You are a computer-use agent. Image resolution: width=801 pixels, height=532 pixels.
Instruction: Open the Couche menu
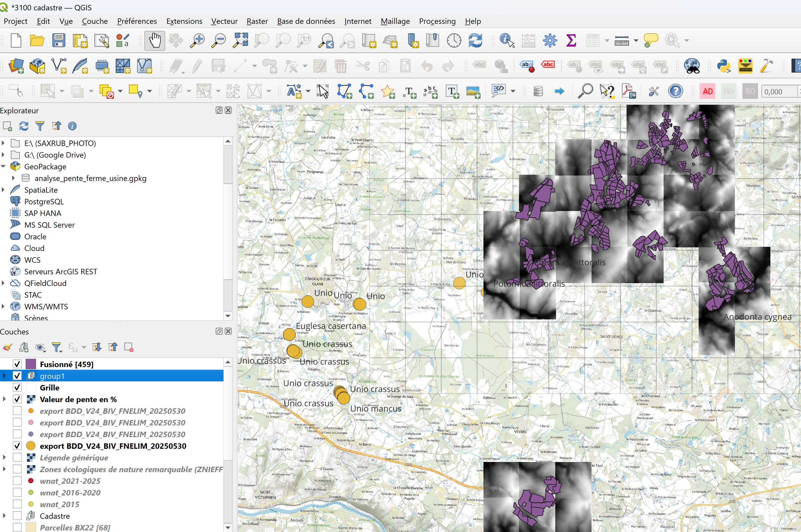pyautogui.click(x=95, y=21)
